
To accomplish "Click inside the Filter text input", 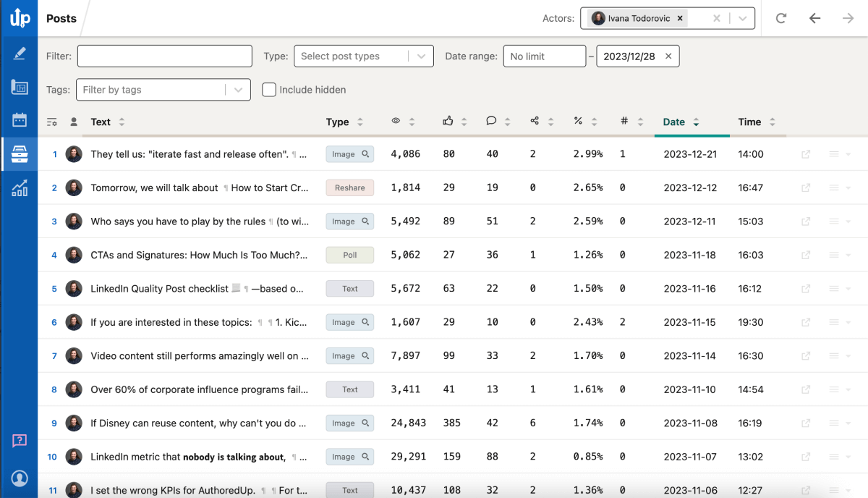I will [164, 56].
